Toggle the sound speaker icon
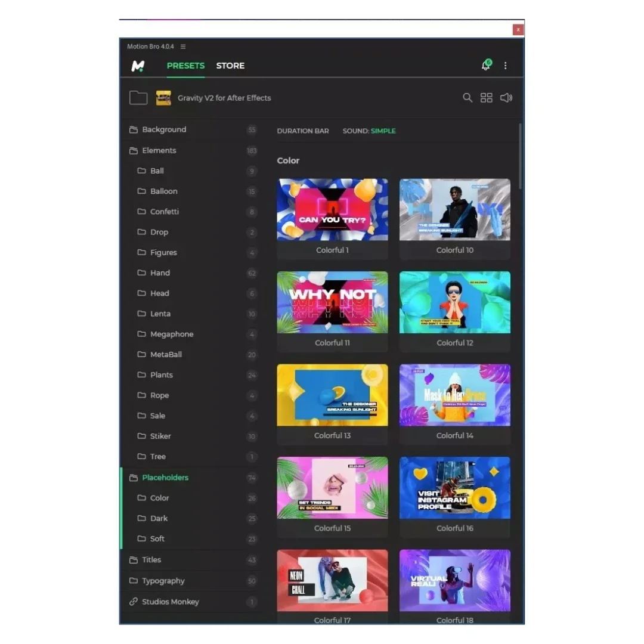 tap(506, 98)
